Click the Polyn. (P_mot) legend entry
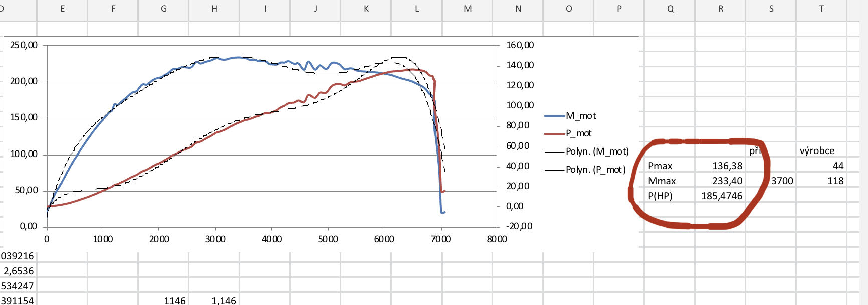This screenshot has height=305, width=868. pos(595,170)
